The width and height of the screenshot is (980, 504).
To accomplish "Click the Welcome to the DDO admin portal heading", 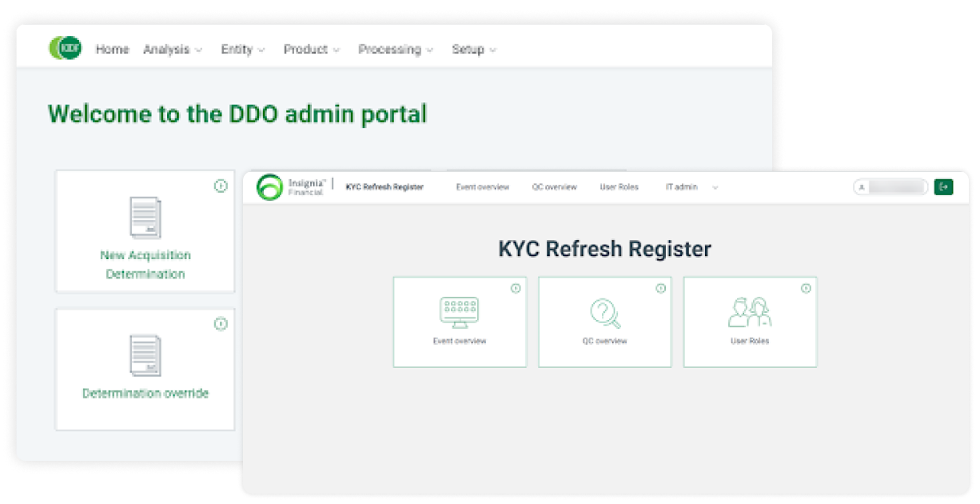I will [x=237, y=114].
